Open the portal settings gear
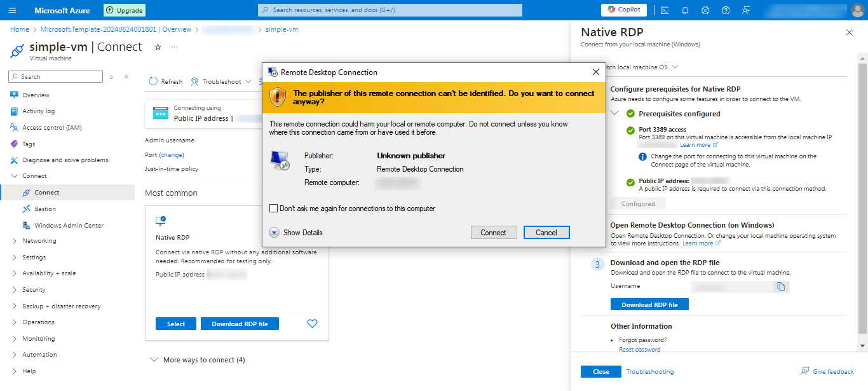The height and width of the screenshot is (391, 868). tap(705, 10)
